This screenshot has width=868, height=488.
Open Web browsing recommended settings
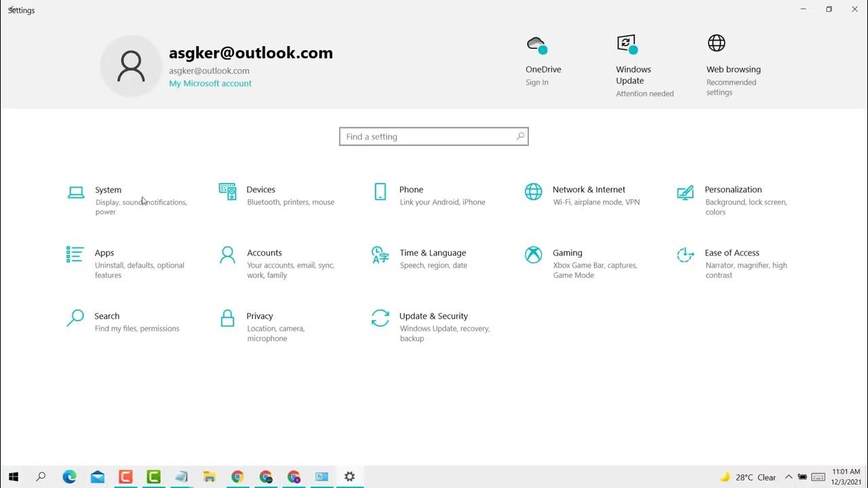pos(734,66)
